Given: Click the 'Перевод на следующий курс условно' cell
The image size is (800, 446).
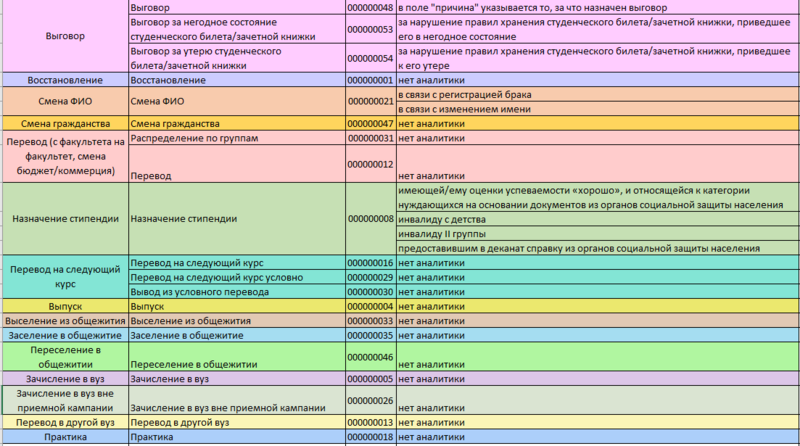Looking at the screenshot, I should point(236,276).
